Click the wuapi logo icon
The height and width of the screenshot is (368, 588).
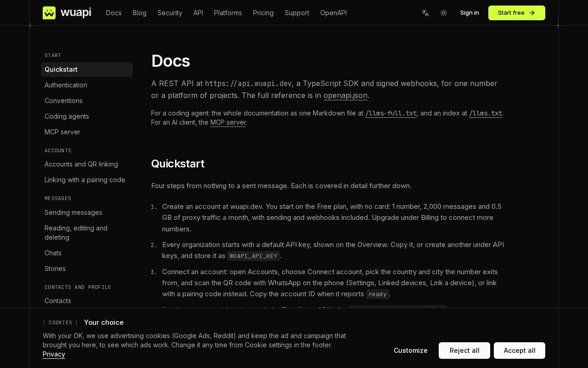click(49, 13)
